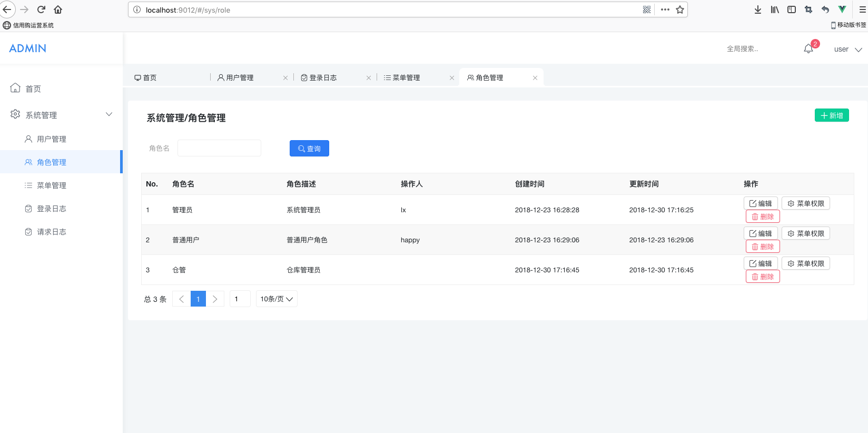The width and height of the screenshot is (868, 433).
Task: Close the 用户管理 tab
Action: pos(285,78)
